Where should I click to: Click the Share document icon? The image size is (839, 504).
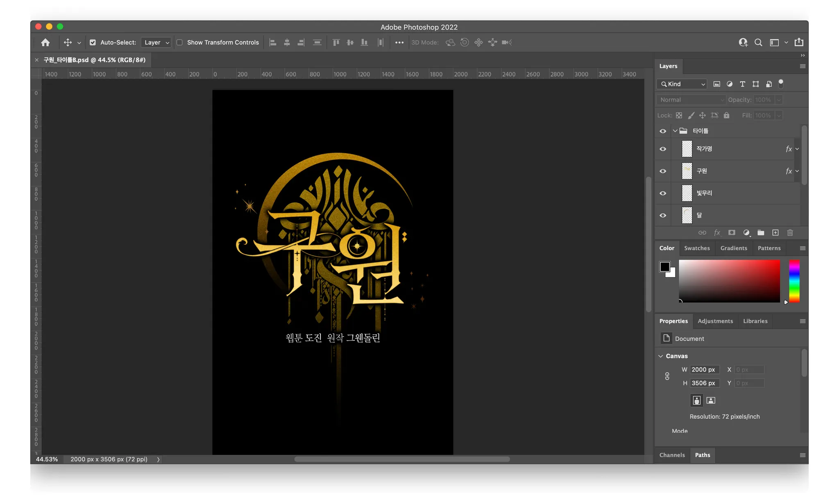coord(799,43)
